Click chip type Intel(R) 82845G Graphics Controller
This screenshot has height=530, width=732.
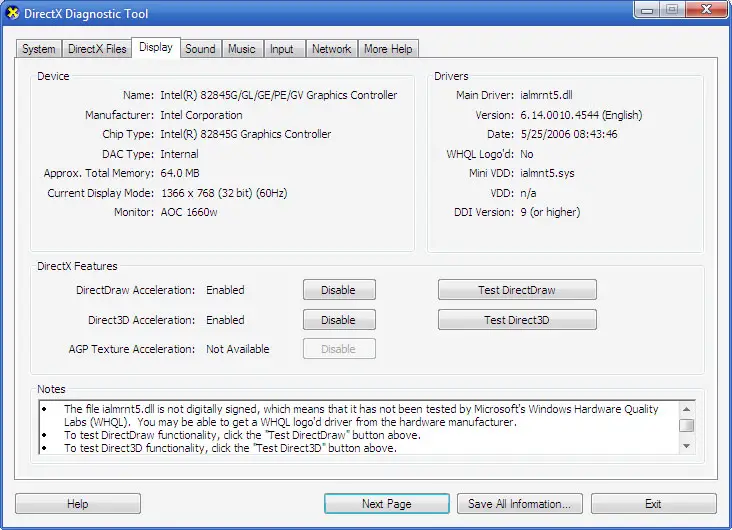246,134
